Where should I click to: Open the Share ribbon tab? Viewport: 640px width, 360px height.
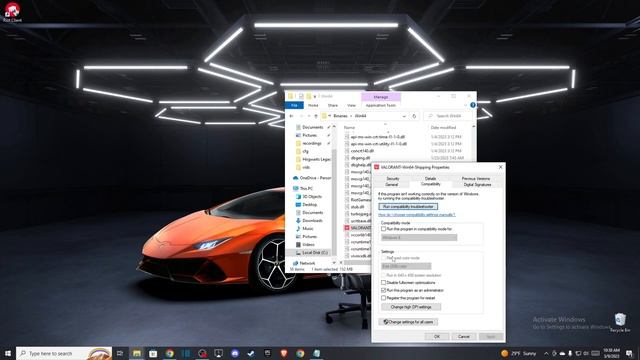click(333, 105)
